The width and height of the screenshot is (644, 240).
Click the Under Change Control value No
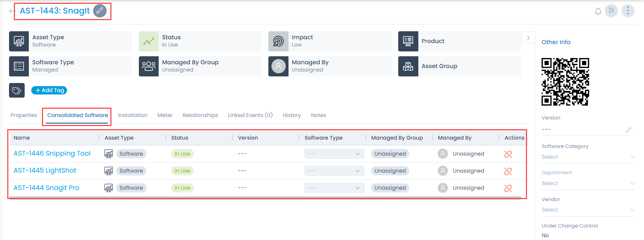[545, 235]
